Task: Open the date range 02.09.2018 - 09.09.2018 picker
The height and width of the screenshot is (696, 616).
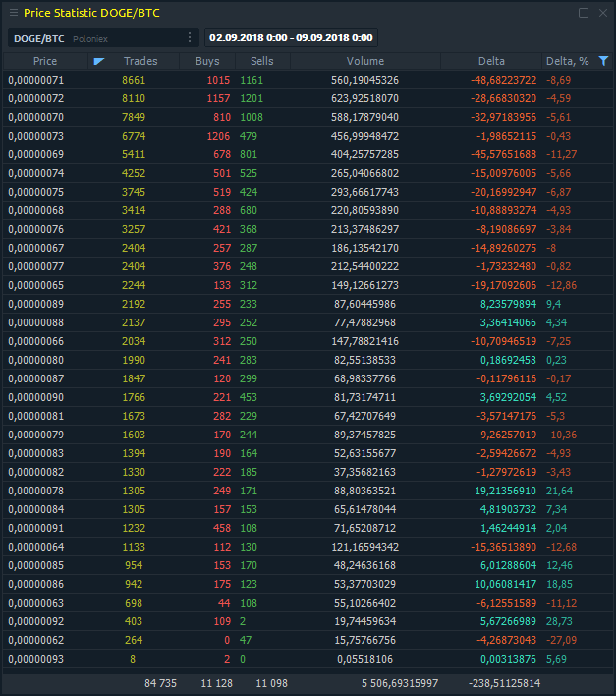Action: [291, 37]
